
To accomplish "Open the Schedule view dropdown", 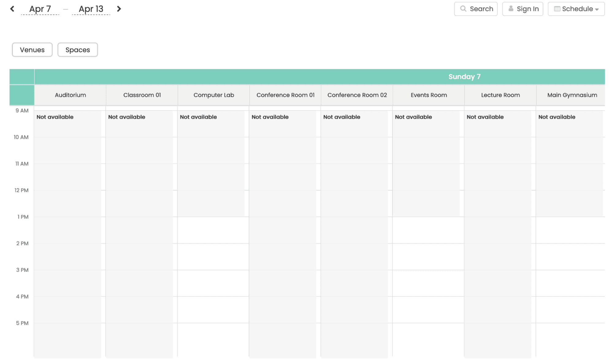I will 576,9.
